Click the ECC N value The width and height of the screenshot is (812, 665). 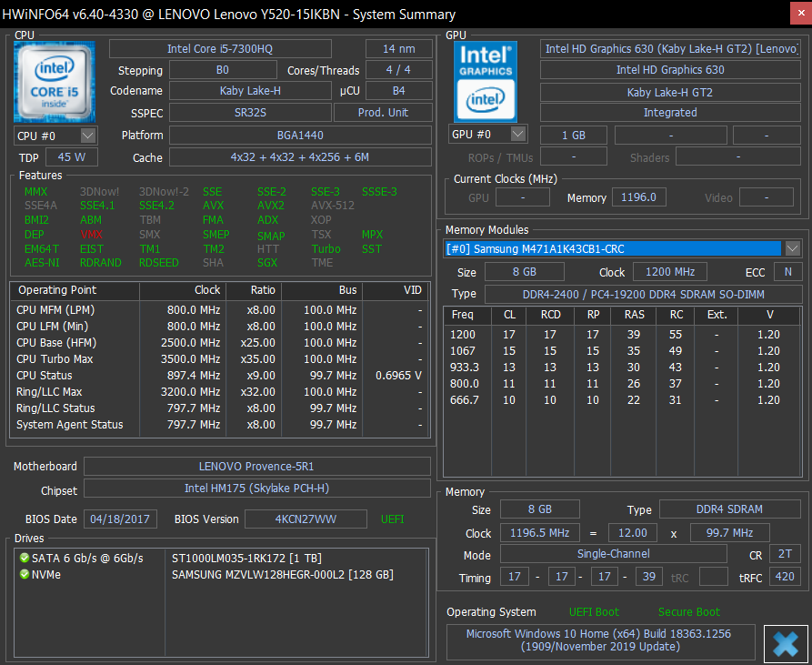pos(788,271)
